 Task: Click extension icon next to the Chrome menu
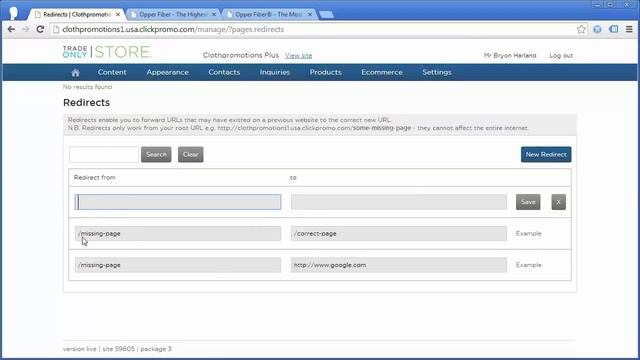click(613, 29)
